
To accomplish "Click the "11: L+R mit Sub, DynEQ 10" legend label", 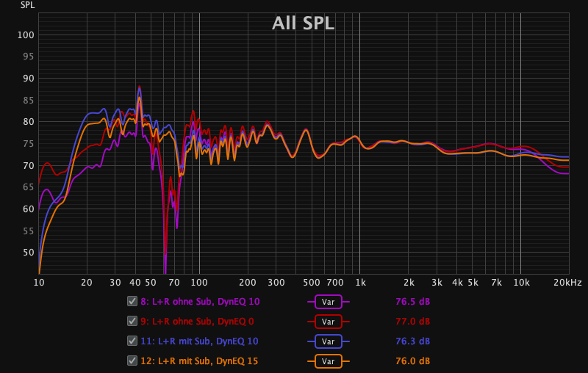I will click(x=199, y=341).
